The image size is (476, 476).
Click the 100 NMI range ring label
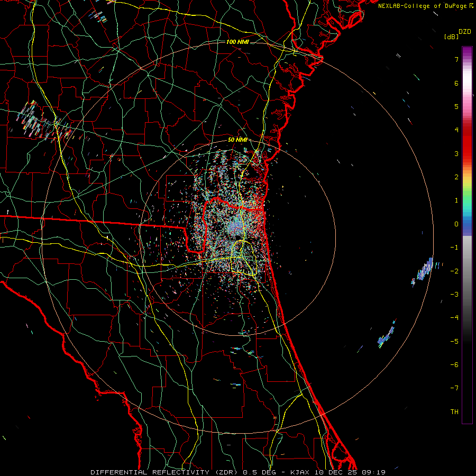[x=237, y=42]
